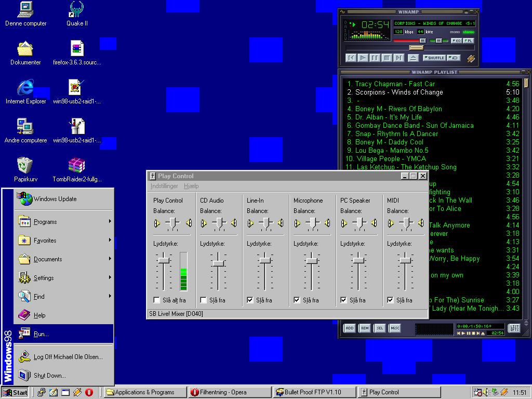Expand Programs submenu in Start menu
Viewport: 532px width, 399px height.
[x=63, y=221]
